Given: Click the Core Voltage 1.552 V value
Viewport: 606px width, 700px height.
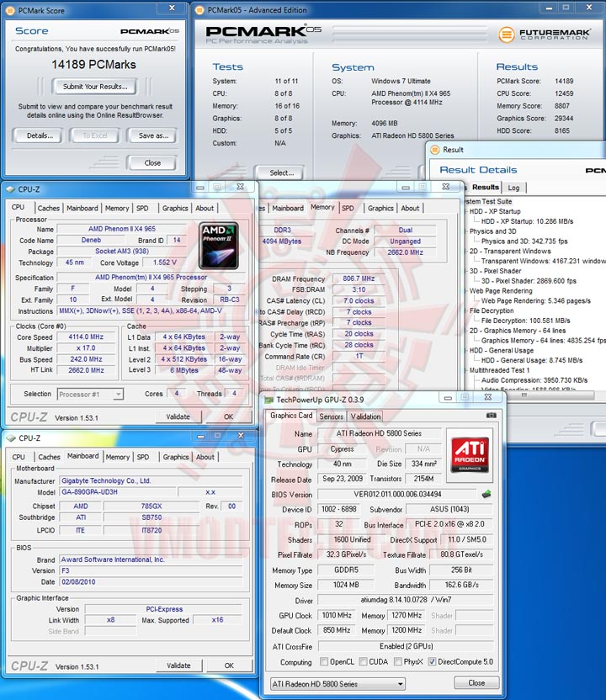Looking at the screenshot, I should pos(165,262).
